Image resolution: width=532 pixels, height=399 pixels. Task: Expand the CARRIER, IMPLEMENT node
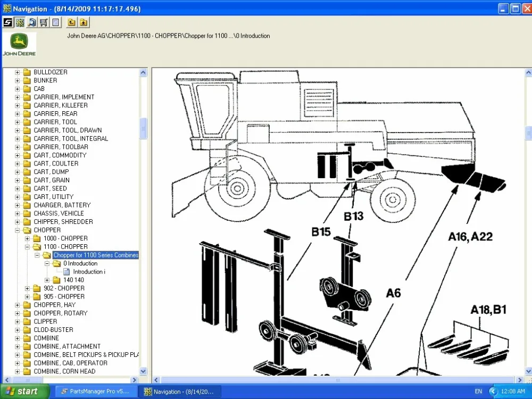[x=18, y=97]
